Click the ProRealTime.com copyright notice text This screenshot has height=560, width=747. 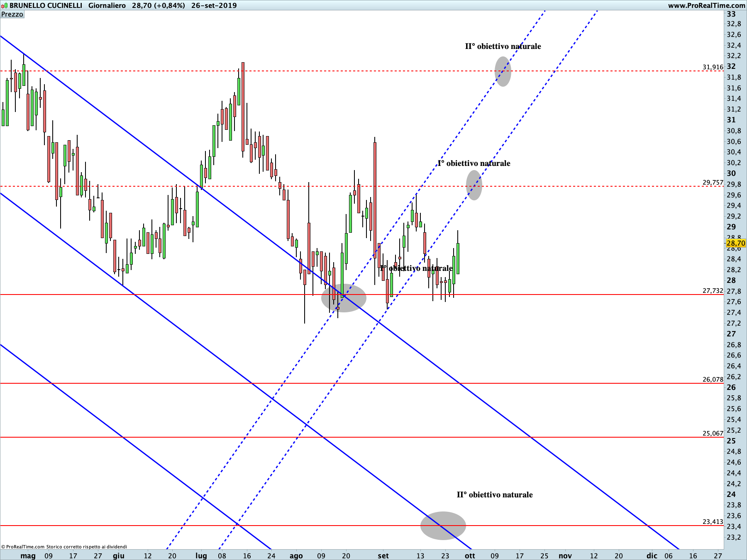[64, 547]
